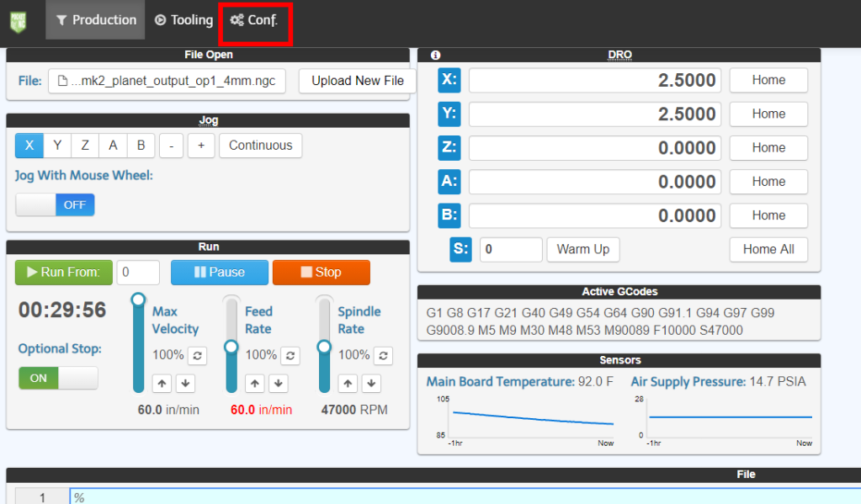
Task: Click the Max Velocity slider handle
Action: pyautogui.click(x=139, y=299)
